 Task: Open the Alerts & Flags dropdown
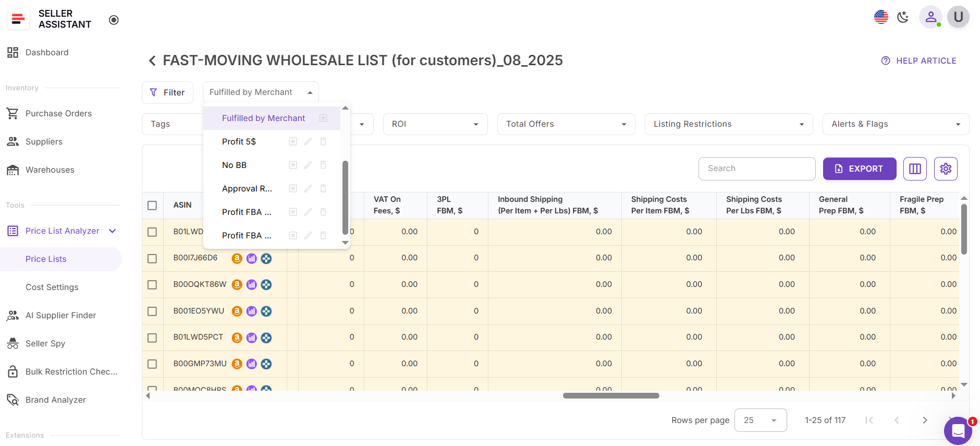click(896, 124)
